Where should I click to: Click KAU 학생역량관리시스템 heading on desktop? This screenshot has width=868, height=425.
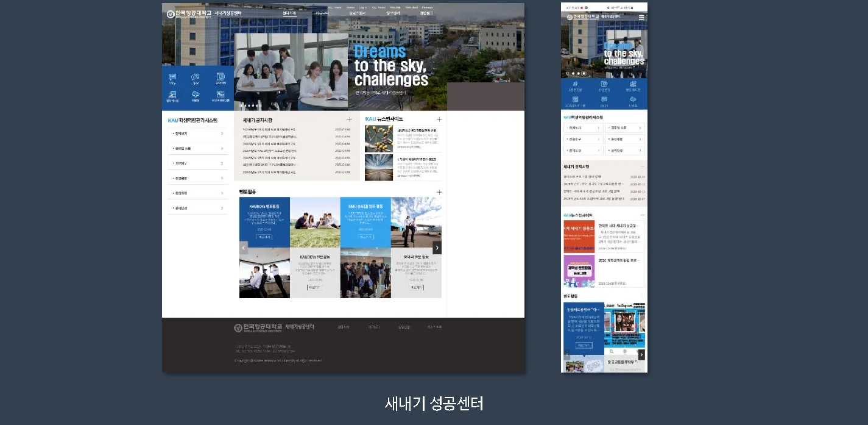(192, 120)
